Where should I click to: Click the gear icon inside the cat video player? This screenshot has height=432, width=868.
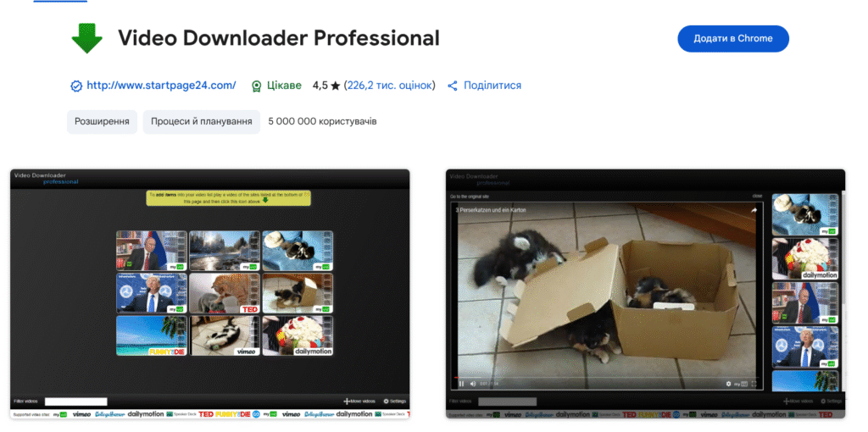click(728, 384)
